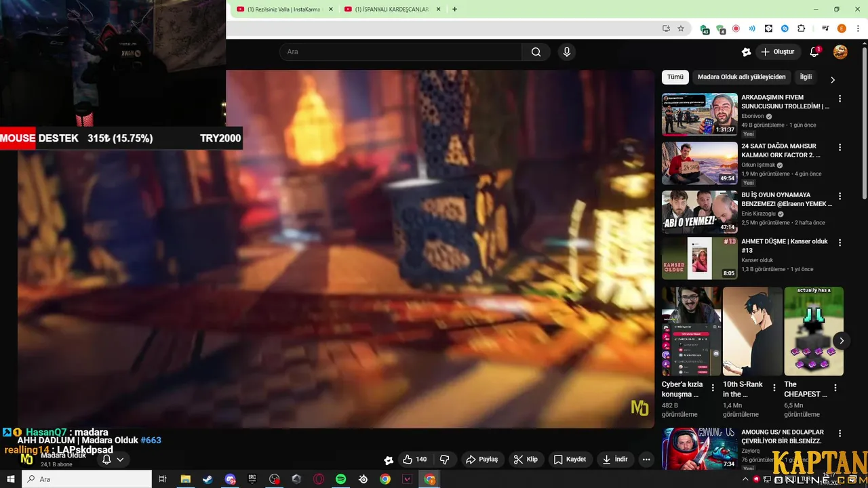Click the blue sound wave extension icon

click(752, 28)
